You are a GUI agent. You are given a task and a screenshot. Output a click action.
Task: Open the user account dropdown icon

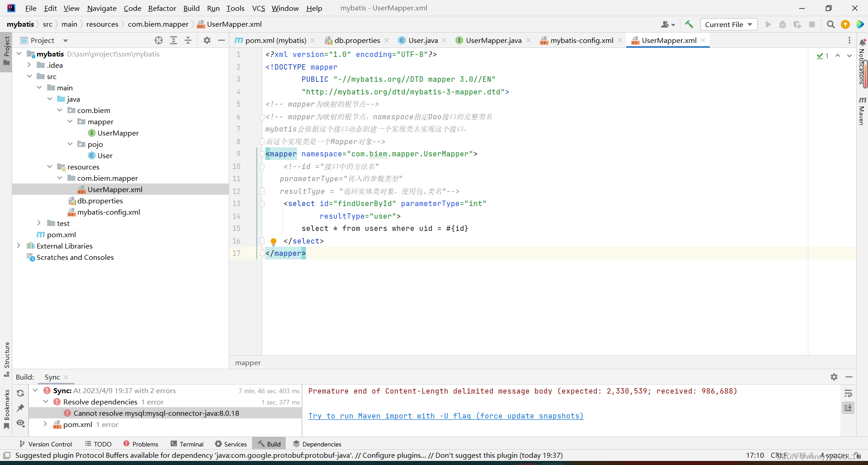tap(668, 24)
